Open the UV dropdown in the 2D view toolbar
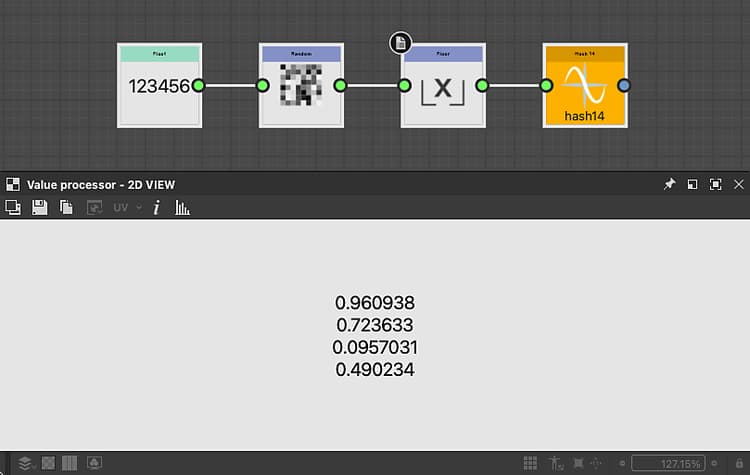750x475 pixels. 127,208
